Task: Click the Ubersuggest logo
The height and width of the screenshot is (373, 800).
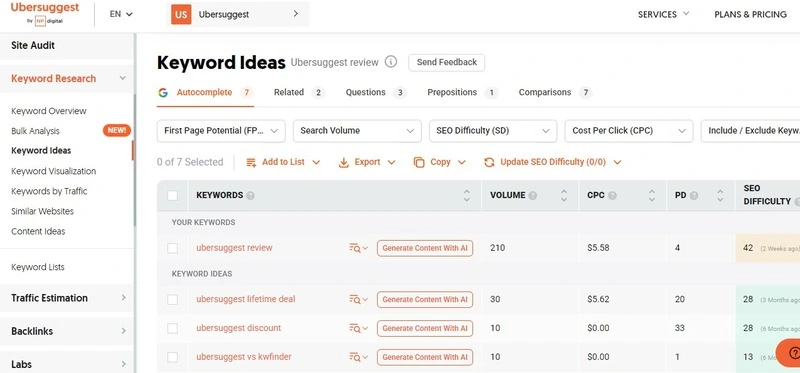Action: click(x=45, y=13)
